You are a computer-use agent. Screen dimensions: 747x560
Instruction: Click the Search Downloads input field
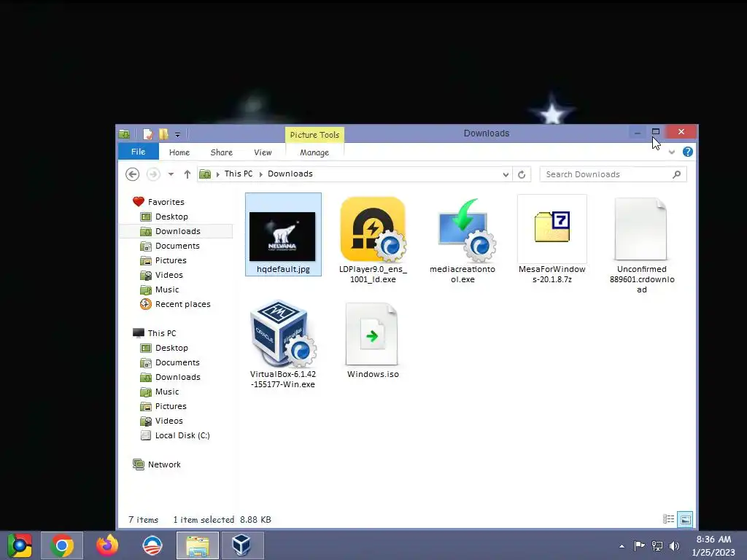pyautogui.click(x=613, y=174)
